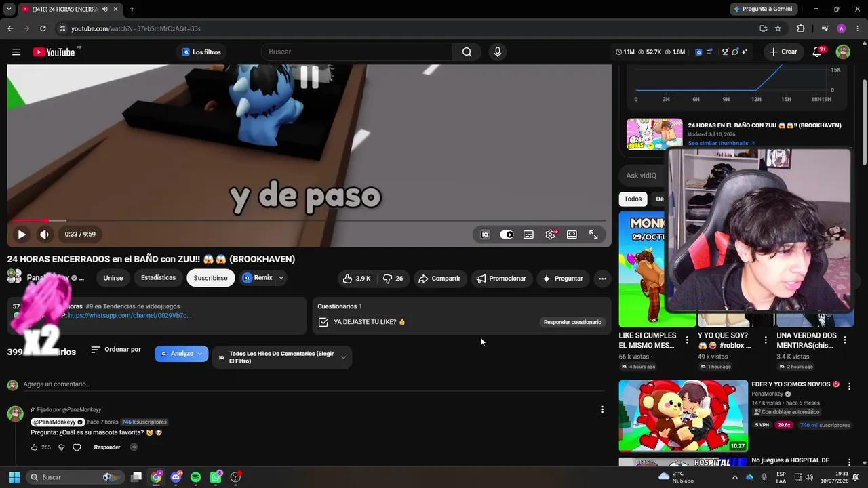Enter fullscreen mode

[x=593, y=235]
